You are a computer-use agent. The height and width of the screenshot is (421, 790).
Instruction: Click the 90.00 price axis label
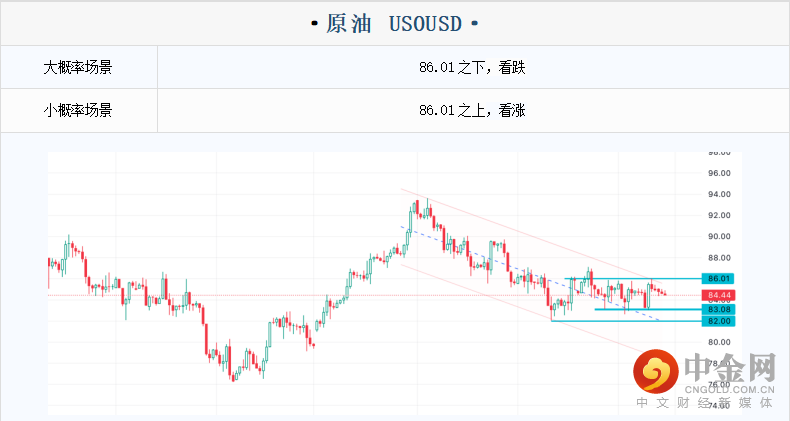[x=719, y=237]
